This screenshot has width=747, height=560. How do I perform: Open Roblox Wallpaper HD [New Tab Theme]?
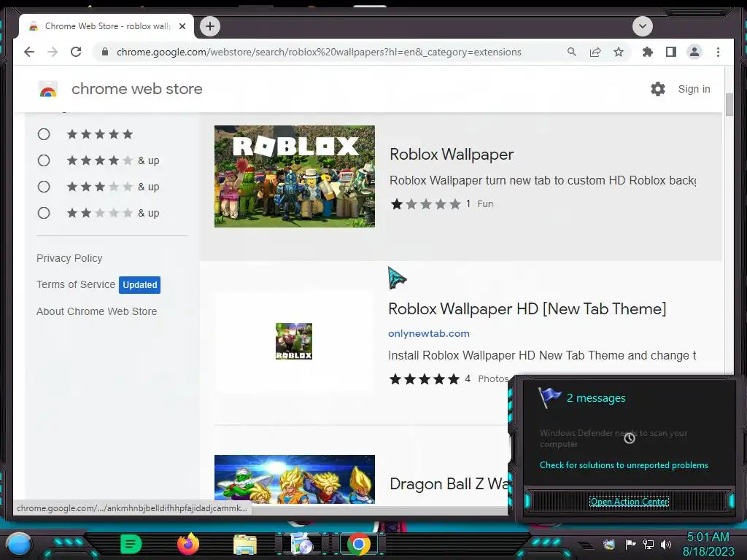[527, 308]
